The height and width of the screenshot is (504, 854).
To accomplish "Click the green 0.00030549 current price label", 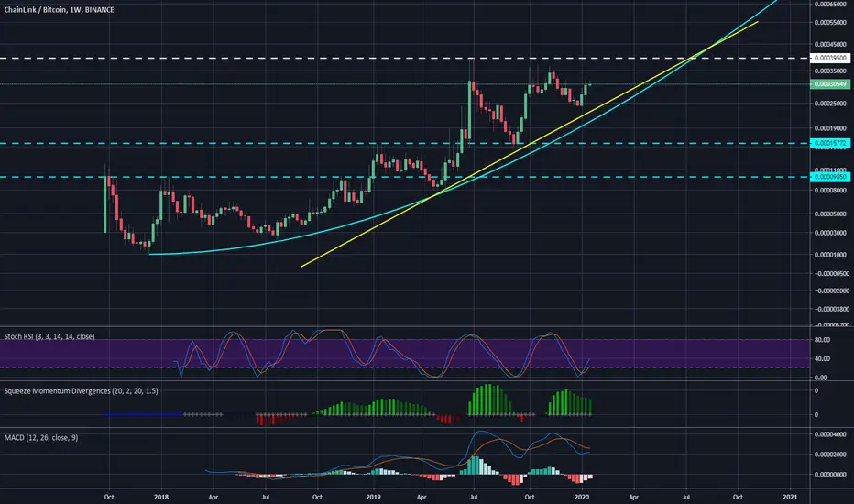I will 830,84.
